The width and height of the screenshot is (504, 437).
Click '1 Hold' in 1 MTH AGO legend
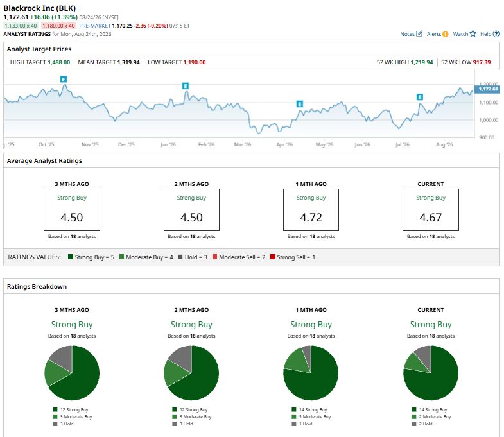click(x=306, y=424)
